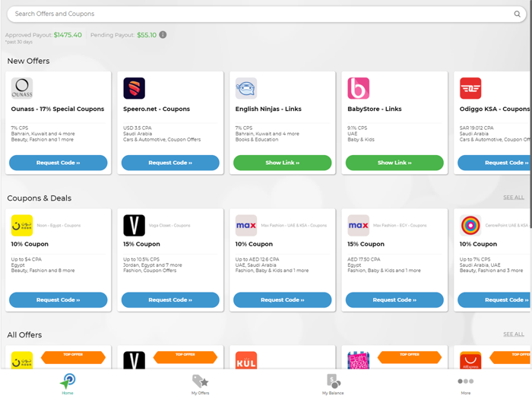Viewport: 532px width, 399px height.
Task: Click 'Voga Closet - Coupons' label
Action: (169, 225)
